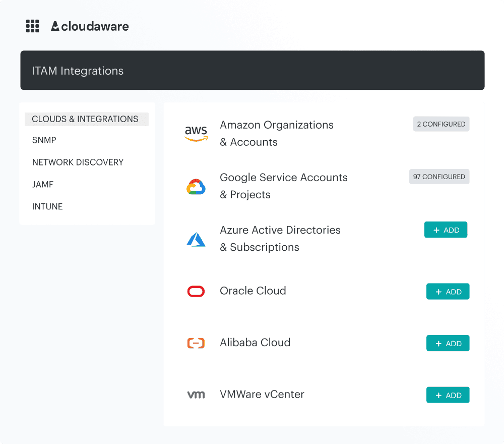The image size is (504, 444).
Task: Click the Alibaba Cloud logo icon
Action: tap(196, 343)
